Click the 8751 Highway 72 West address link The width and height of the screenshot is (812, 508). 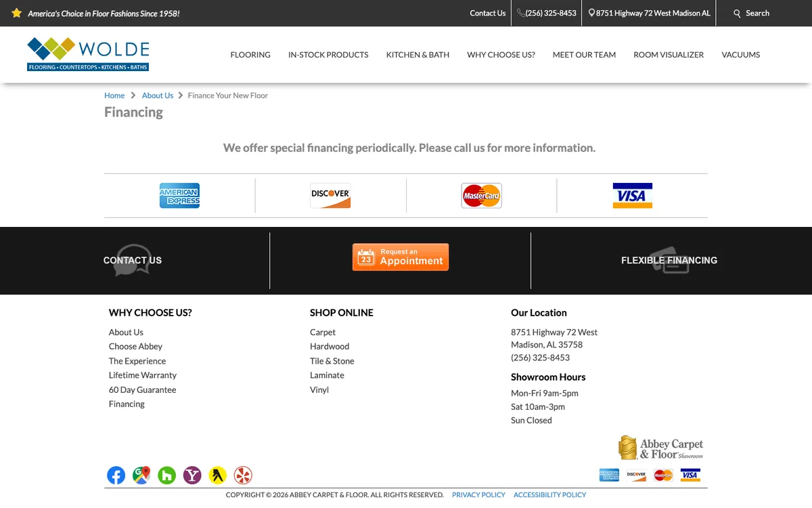click(x=653, y=13)
